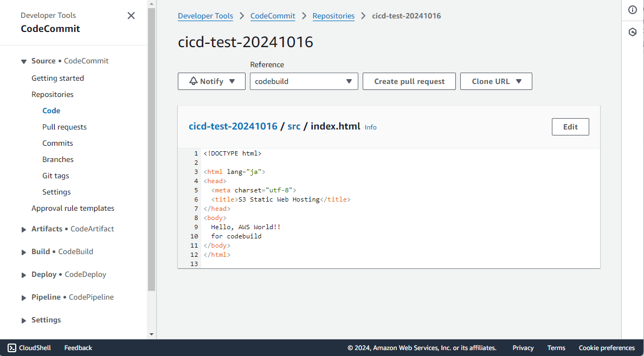Image resolution: width=644 pixels, height=356 pixels.
Task: Click CodeCommit breadcrumb link
Action: click(273, 16)
